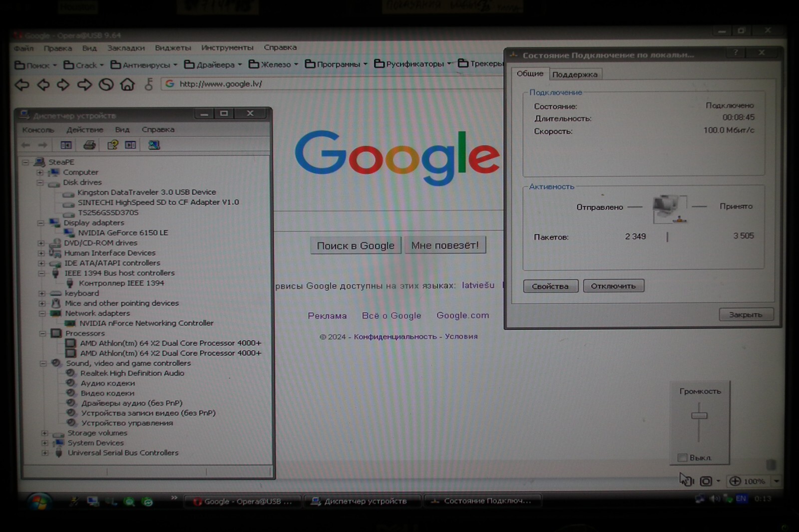Expand the Computer node
This screenshot has width=799, height=532.
(x=40, y=173)
